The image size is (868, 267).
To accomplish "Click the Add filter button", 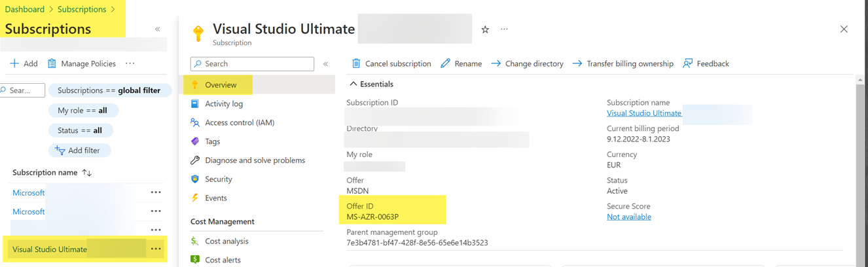I will [x=79, y=150].
